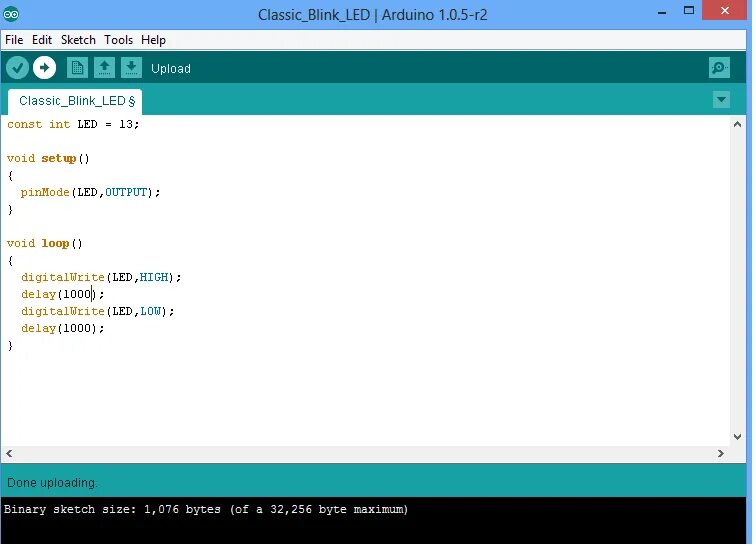The width and height of the screenshot is (756, 548).
Task: Open a sketch with the up-arrow icon
Action: pos(104,68)
